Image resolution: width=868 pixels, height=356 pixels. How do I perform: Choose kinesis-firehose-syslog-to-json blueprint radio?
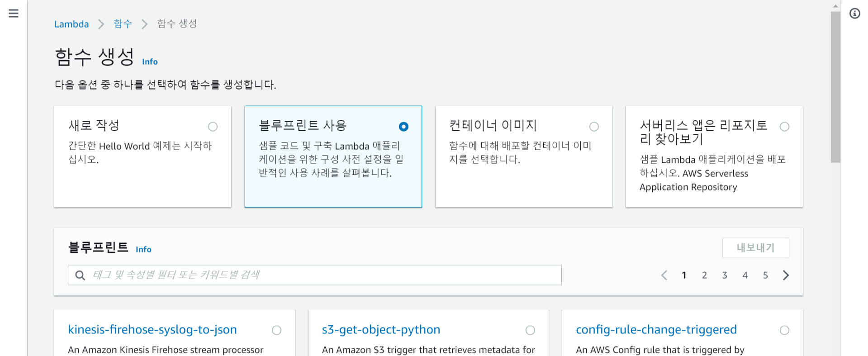click(276, 330)
